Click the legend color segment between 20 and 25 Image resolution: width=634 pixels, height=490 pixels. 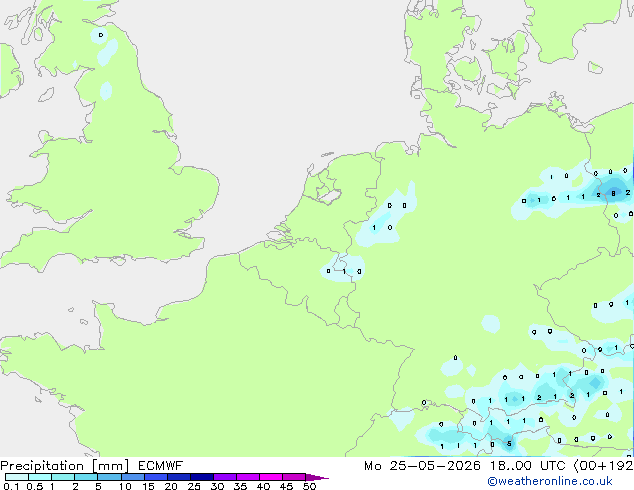(178, 477)
